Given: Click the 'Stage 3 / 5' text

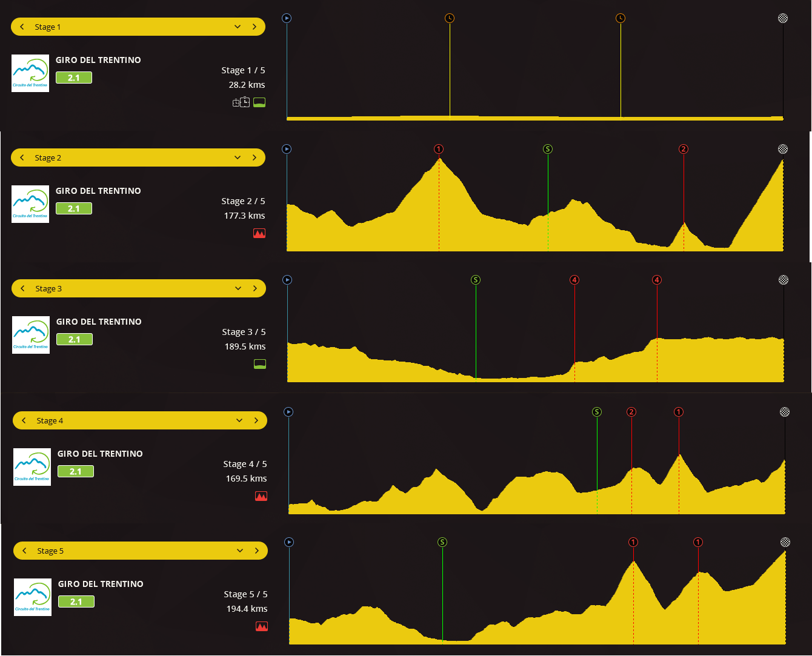Looking at the screenshot, I should coord(244,332).
